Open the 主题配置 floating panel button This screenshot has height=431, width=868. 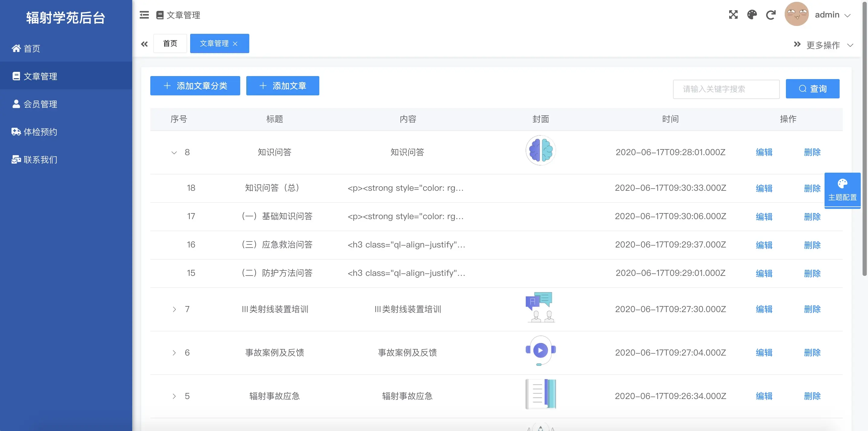(842, 190)
